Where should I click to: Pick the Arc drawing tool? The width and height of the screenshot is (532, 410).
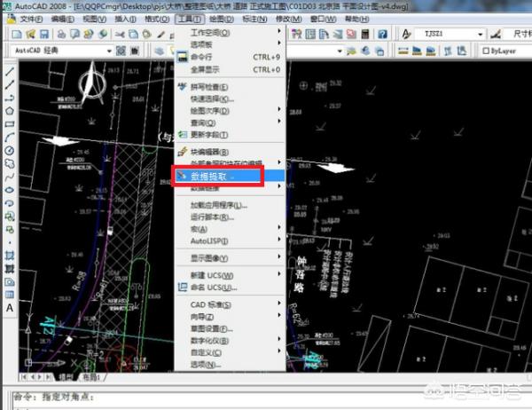[x=10, y=138]
